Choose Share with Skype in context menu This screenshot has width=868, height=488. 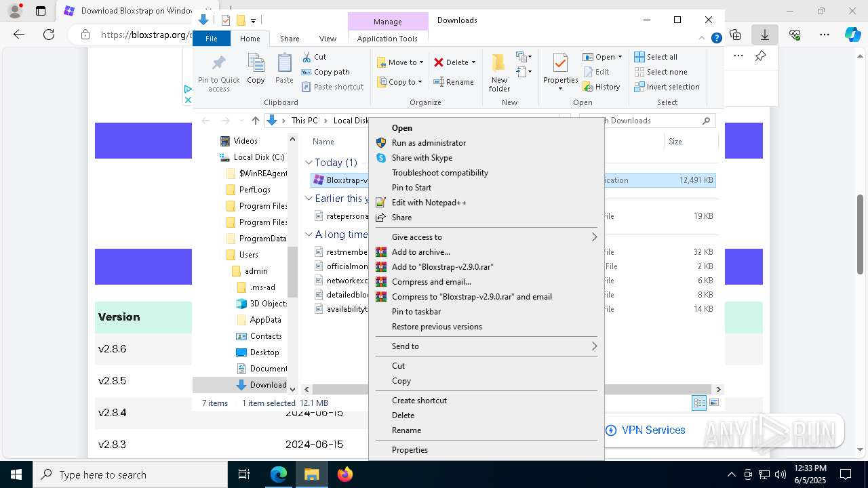tap(486, 158)
